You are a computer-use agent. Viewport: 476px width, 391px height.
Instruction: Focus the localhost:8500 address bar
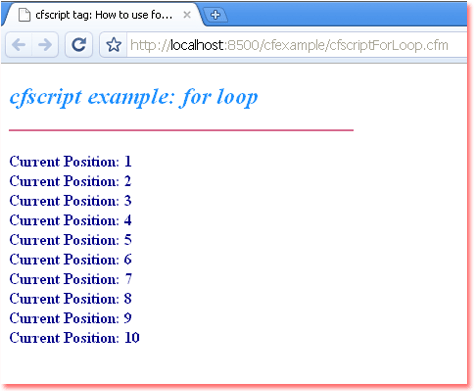(x=297, y=45)
